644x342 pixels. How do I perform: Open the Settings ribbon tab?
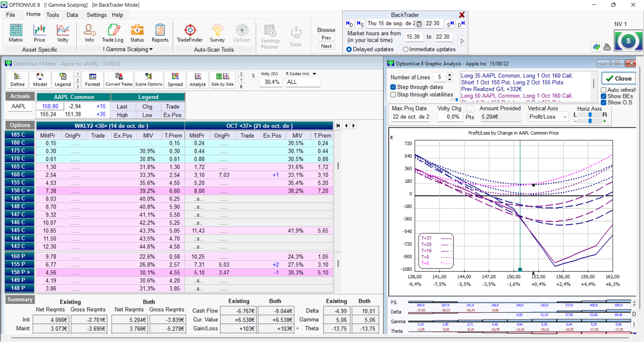(97, 15)
